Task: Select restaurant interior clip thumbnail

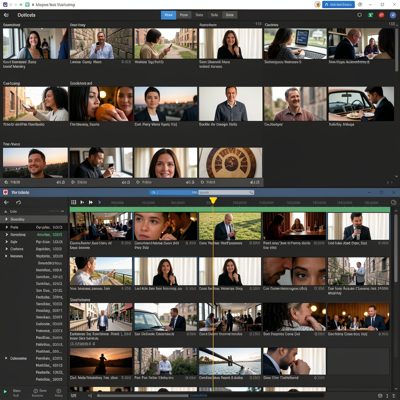Action: 101,226
